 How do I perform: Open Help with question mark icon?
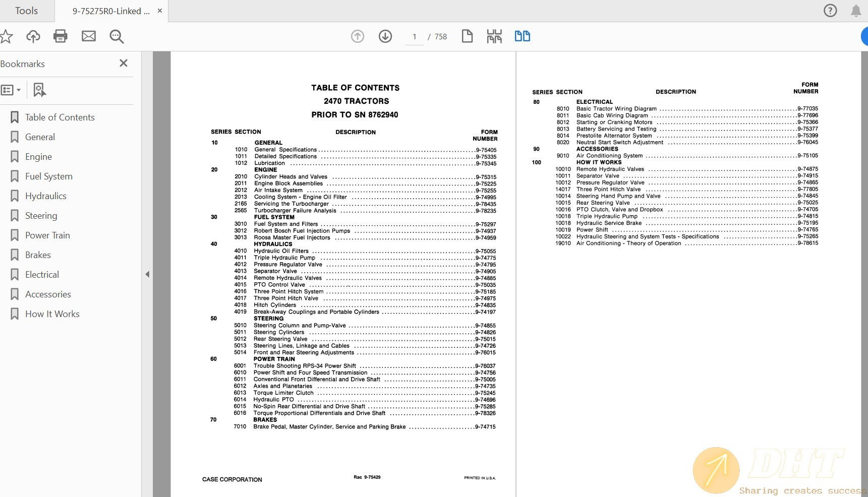[x=830, y=10]
